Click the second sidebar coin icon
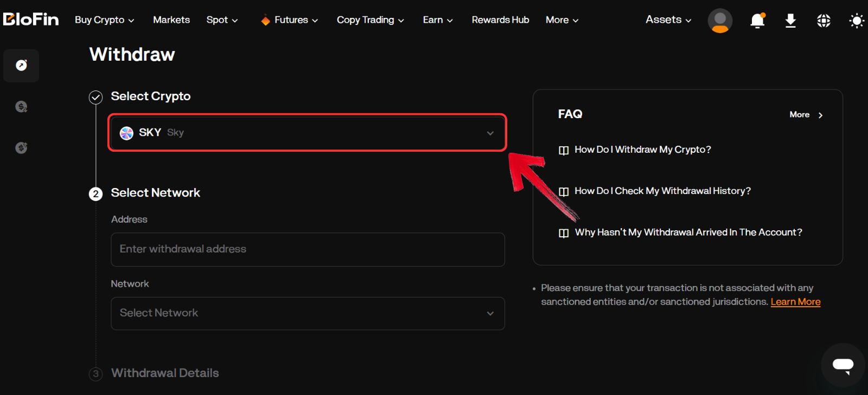The height and width of the screenshot is (395, 868). click(x=21, y=107)
